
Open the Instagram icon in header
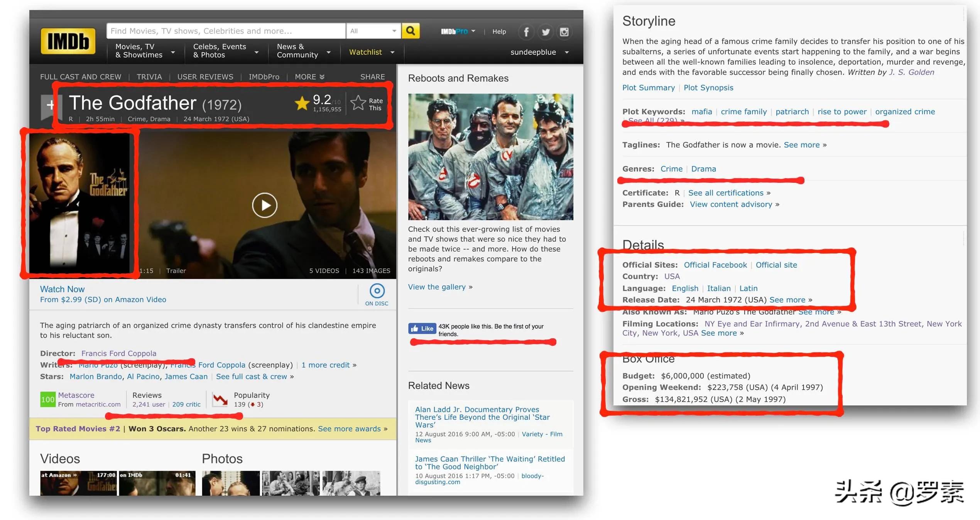point(564,32)
